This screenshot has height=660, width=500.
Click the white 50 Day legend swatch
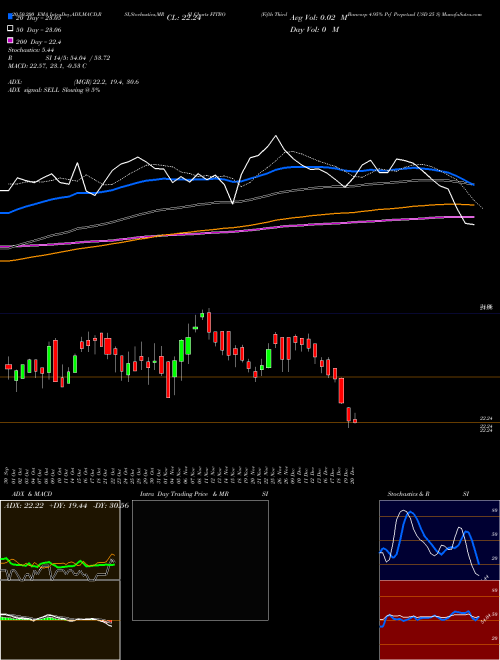click(10, 29)
